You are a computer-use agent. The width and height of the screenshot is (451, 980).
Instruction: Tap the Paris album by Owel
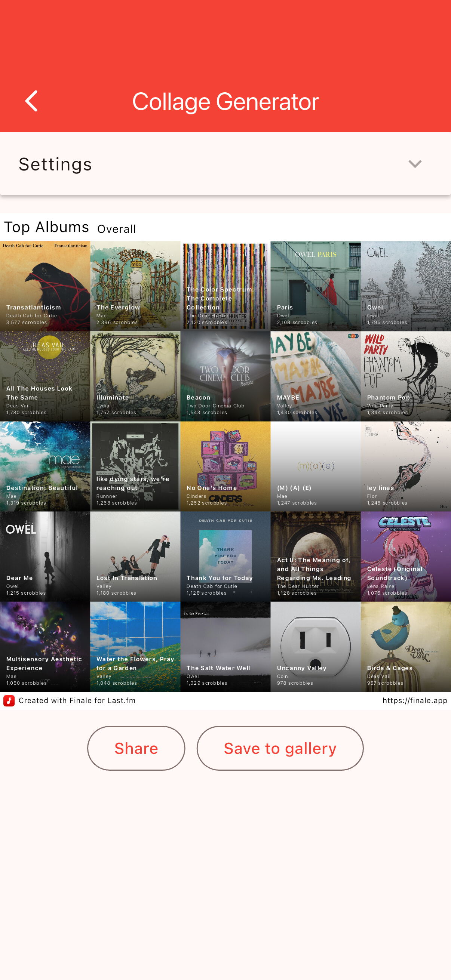coord(316,286)
